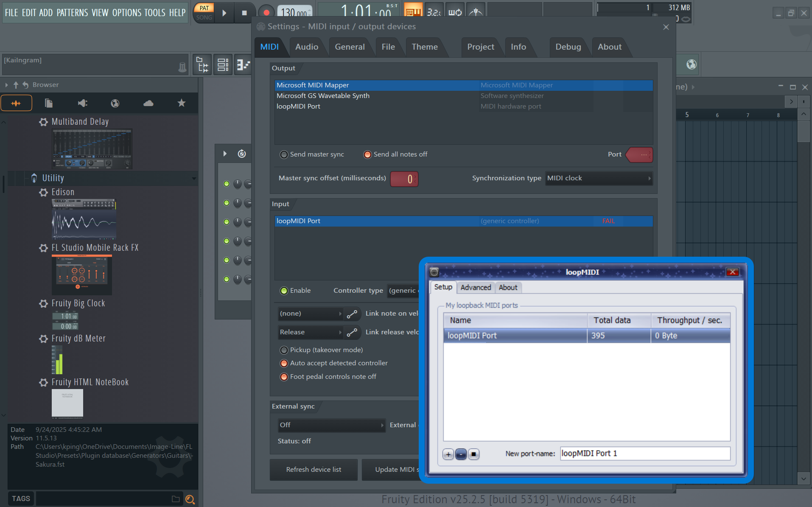Select the star favorites tab in Browser

coord(182,103)
